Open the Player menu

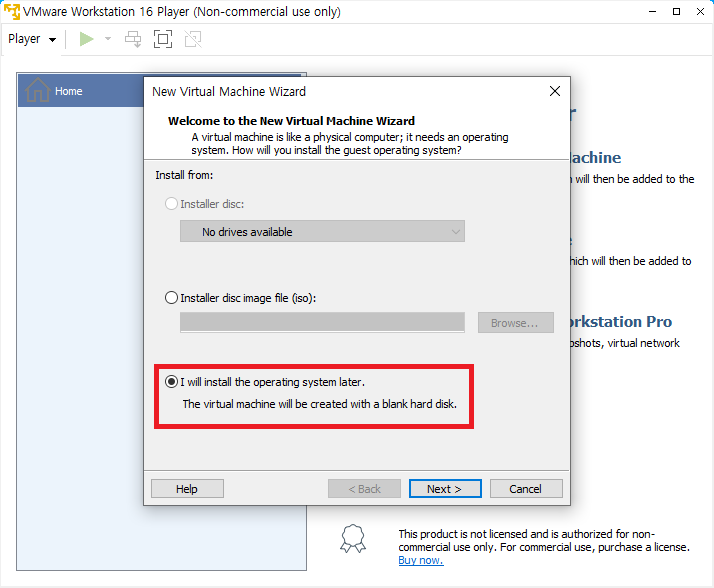click(32, 39)
